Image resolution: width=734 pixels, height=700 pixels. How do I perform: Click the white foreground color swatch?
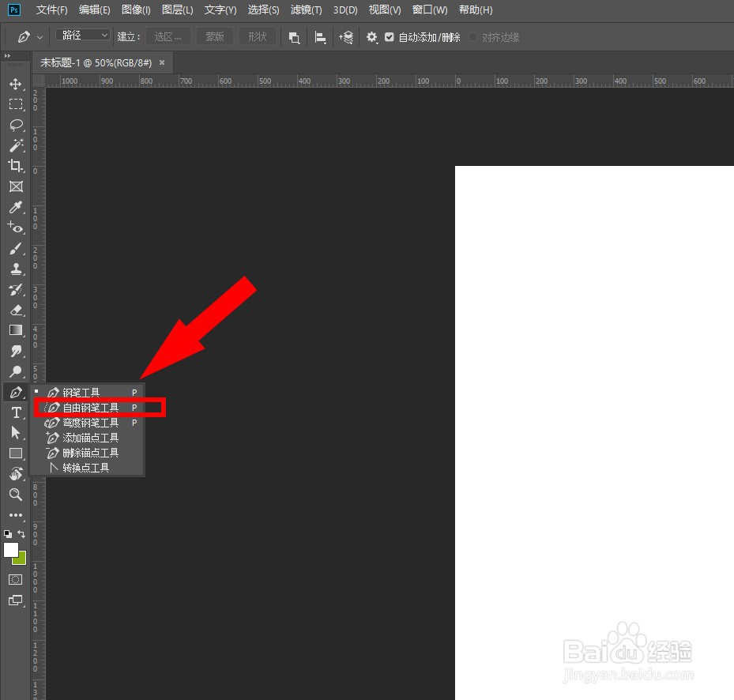tap(11, 550)
